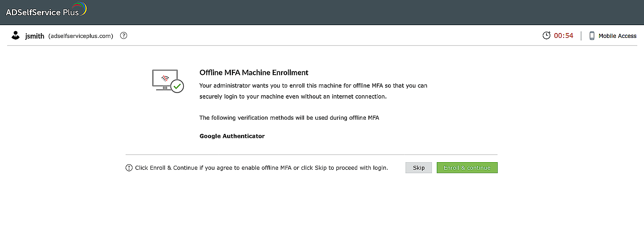Click the colorful swirl on the logo
The width and height of the screenshot is (644, 228).
coord(81,8)
